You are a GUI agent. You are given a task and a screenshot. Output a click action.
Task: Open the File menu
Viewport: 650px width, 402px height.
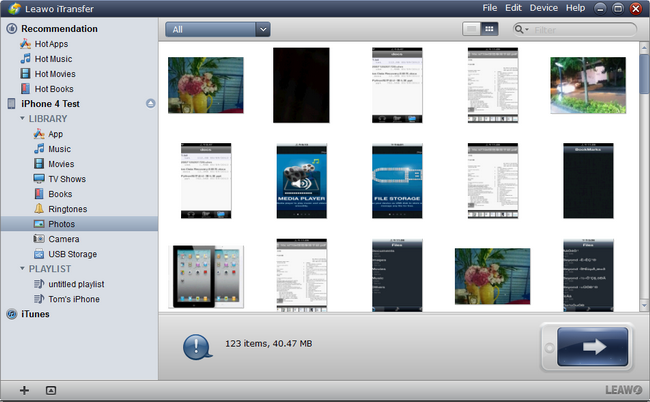(490, 8)
